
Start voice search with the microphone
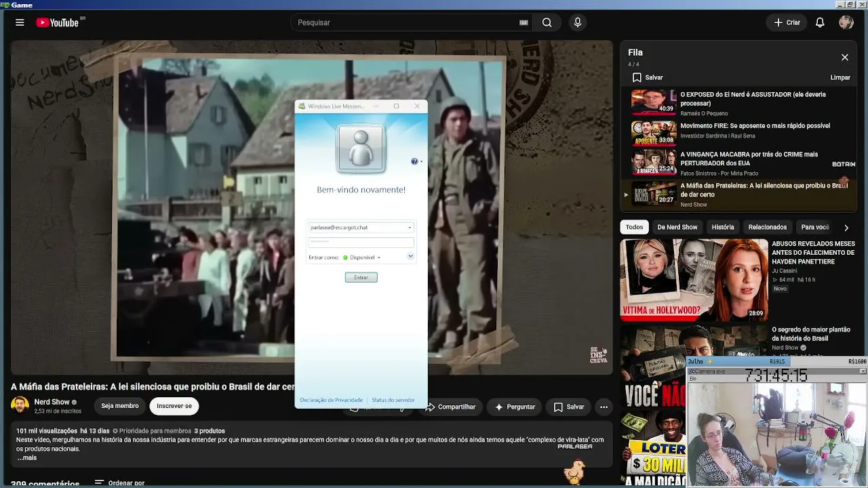(578, 22)
